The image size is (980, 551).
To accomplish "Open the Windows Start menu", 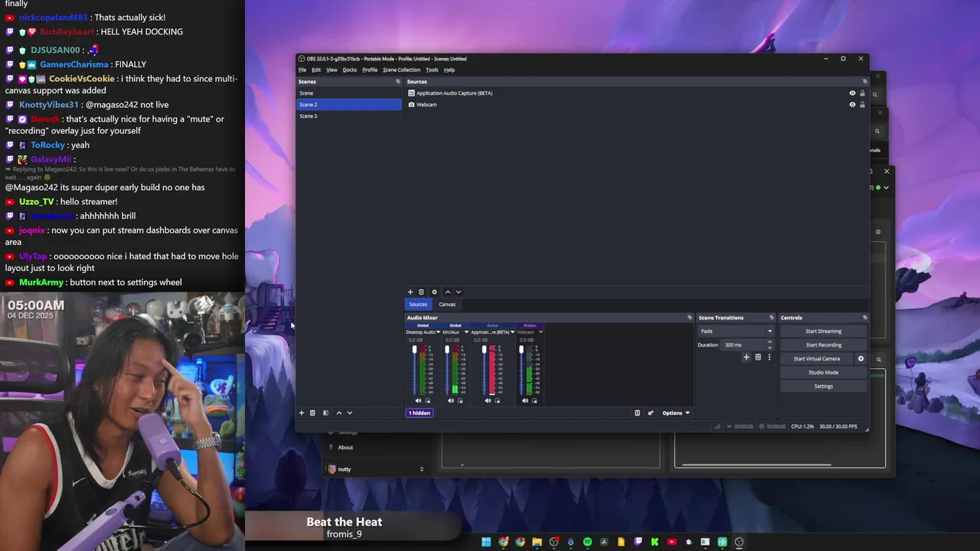I will tap(486, 542).
